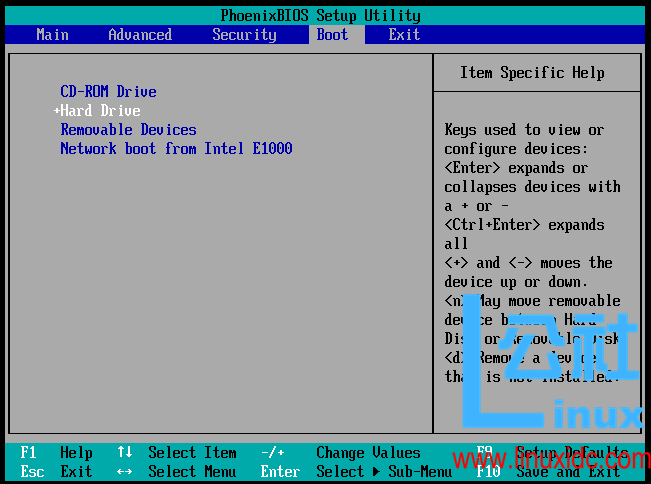Image resolution: width=651 pixels, height=484 pixels.
Task: Click the 'device up or down.' help line
Action: point(516,282)
